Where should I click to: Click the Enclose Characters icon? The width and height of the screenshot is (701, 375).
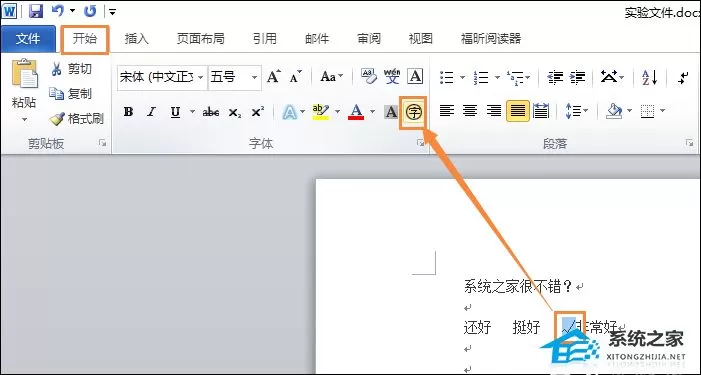pyautogui.click(x=414, y=112)
